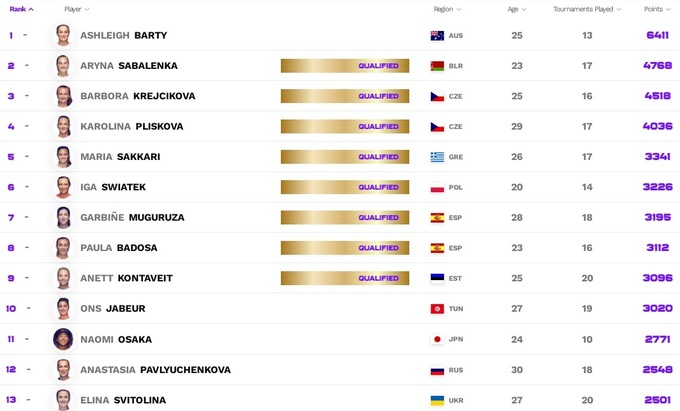Click the Greece flag next to GRE
The height and width of the screenshot is (411, 680).
tap(437, 157)
